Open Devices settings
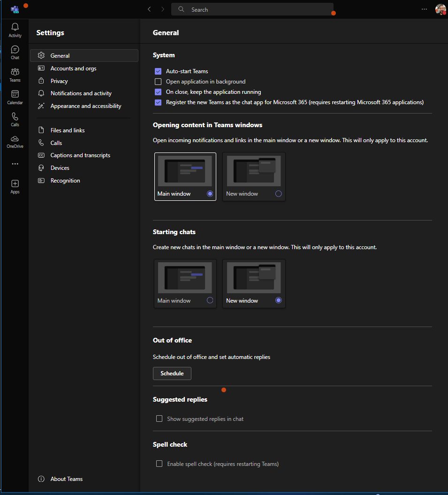448x495 pixels. tap(84, 168)
